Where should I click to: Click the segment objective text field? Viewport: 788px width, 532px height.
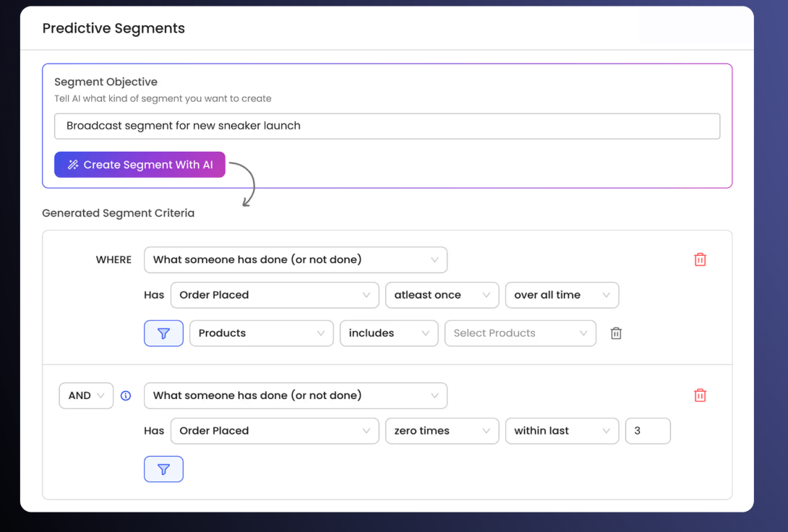coord(387,126)
